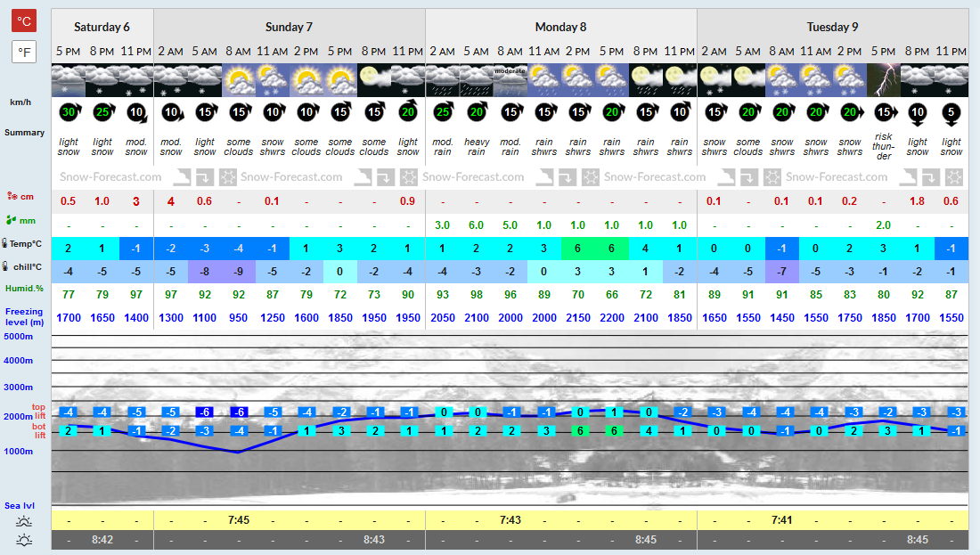Click the Sea lvl axis label
The width and height of the screenshot is (980, 555).
tap(20, 506)
